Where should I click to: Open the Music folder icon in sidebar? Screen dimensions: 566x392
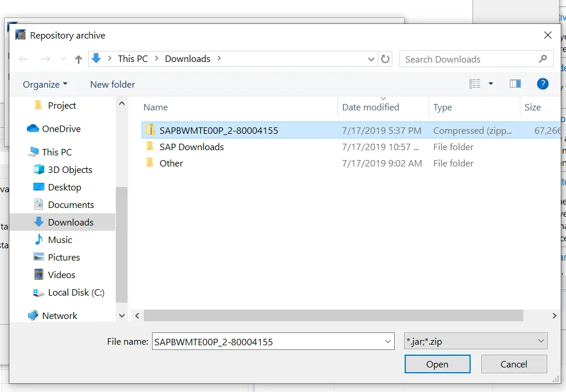click(37, 240)
